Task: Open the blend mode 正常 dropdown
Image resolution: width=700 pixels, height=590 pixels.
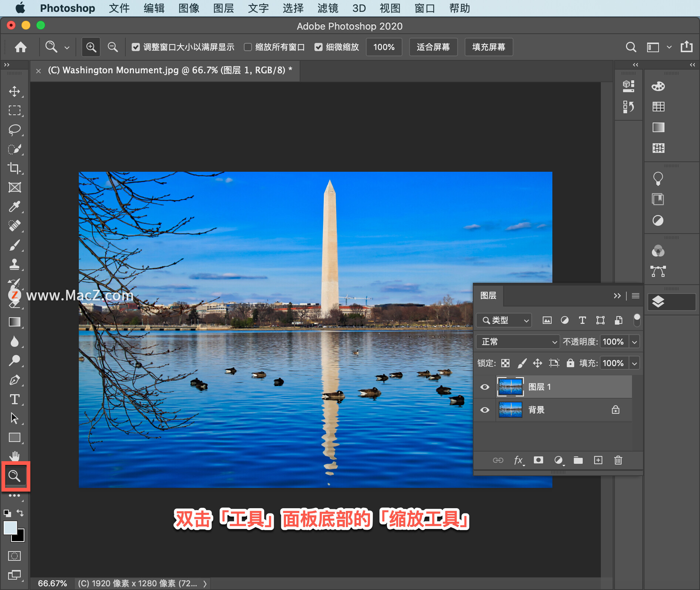Action: click(518, 342)
